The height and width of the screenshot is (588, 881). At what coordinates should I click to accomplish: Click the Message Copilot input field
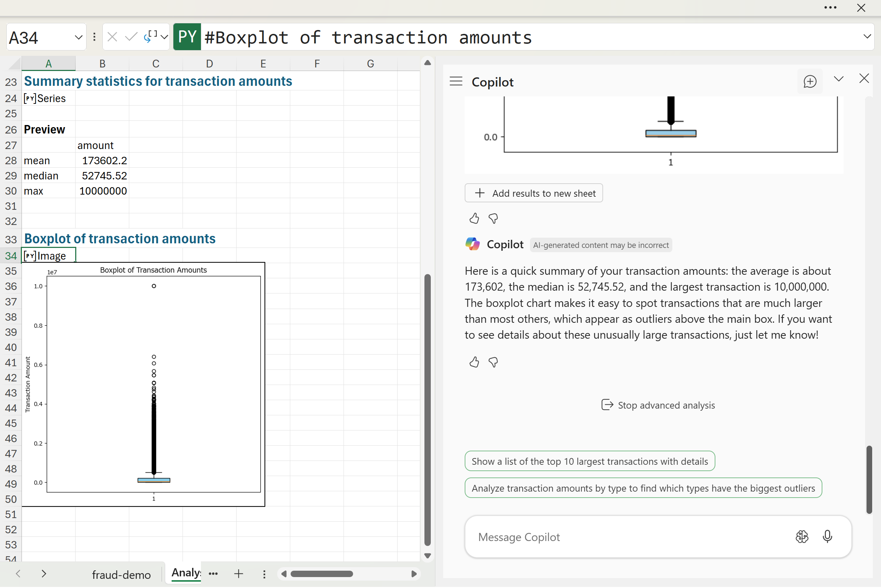pyautogui.click(x=630, y=537)
